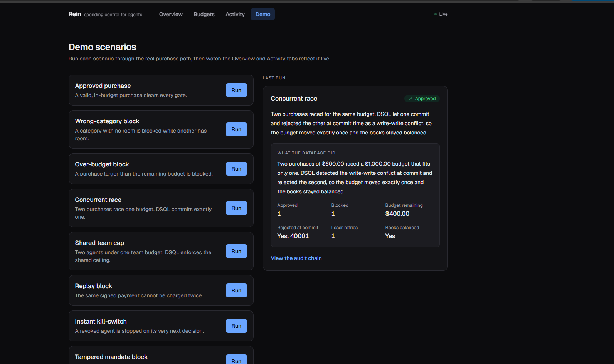Run the Shared team cap scenario
The image size is (614, 364).
point(236,251)
